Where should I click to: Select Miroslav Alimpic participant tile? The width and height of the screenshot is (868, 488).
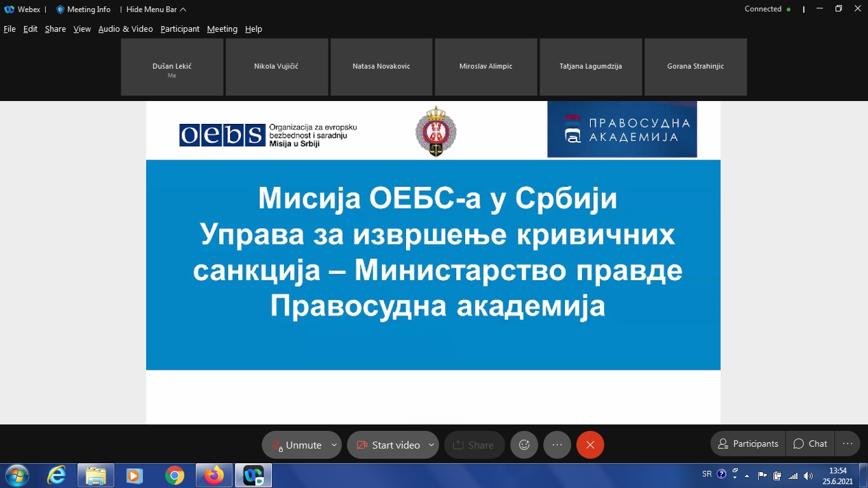point(486,67)
